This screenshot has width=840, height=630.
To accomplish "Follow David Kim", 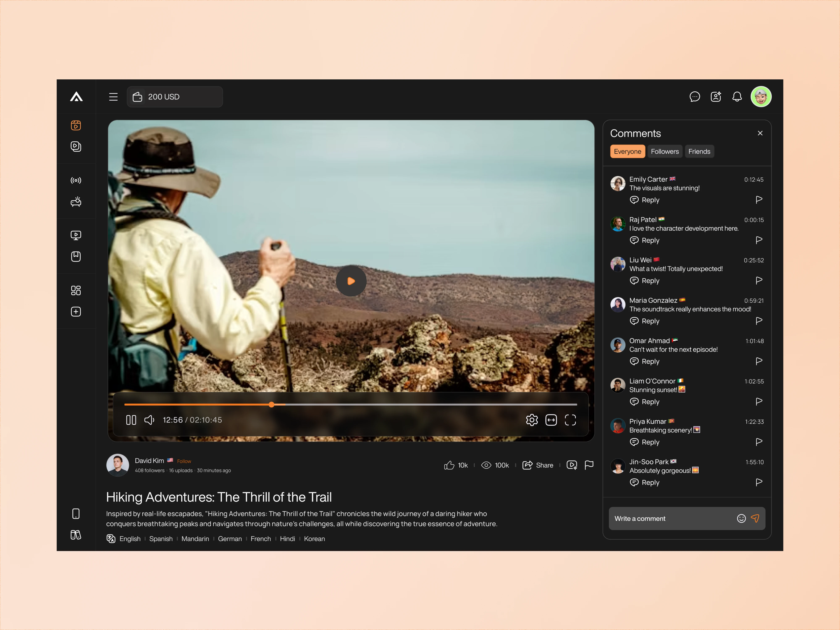I will (184, 461).
